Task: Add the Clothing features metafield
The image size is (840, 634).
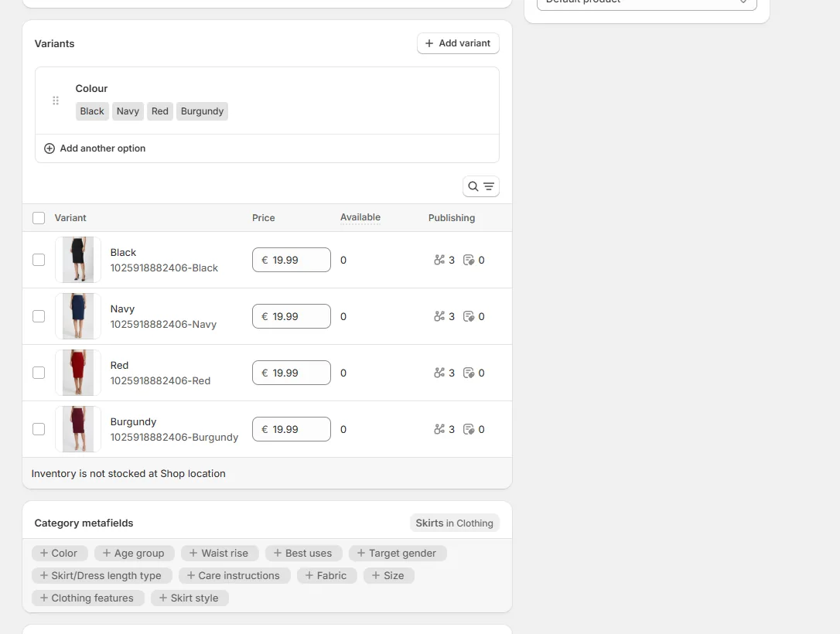Action: pyautogui.click(x=88, y=598)
